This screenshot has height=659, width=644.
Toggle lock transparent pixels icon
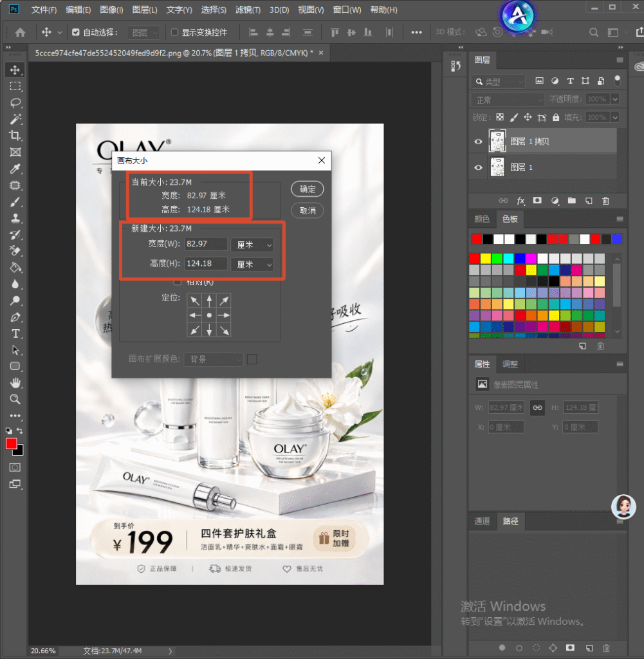click(x=499, y=117)
